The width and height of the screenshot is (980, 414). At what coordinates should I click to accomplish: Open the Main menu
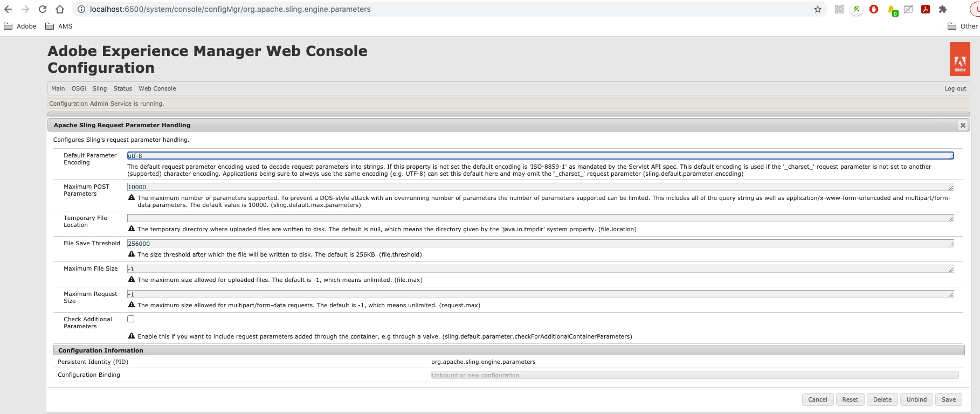(58, 88)
